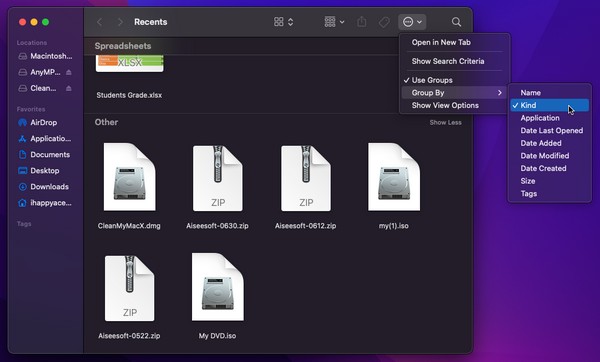Click the Spreadsheets group header
Screen dimensions: 600x362
123,46
